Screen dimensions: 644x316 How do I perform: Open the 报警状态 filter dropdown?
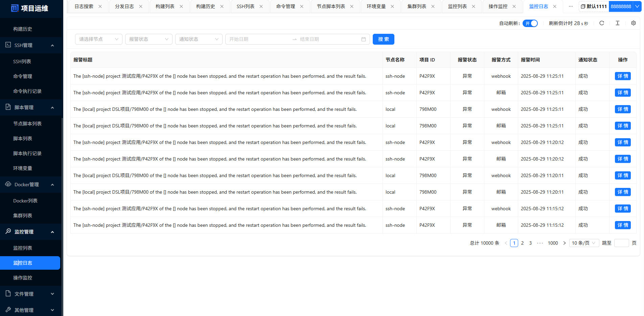tap(149, 39)
